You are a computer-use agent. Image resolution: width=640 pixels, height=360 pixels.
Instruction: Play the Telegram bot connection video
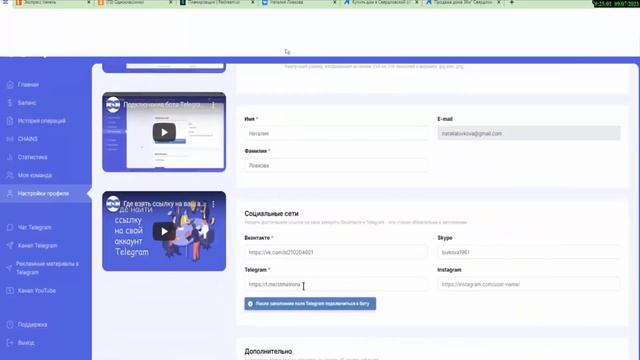point(164,132)
